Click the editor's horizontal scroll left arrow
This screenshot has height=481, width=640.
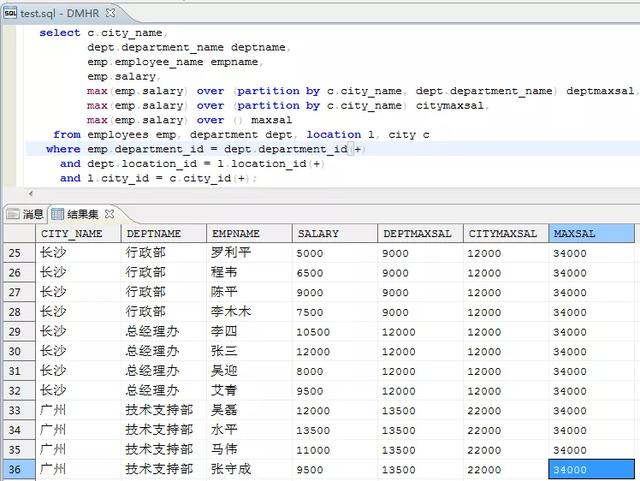click(x=31, y=193)
